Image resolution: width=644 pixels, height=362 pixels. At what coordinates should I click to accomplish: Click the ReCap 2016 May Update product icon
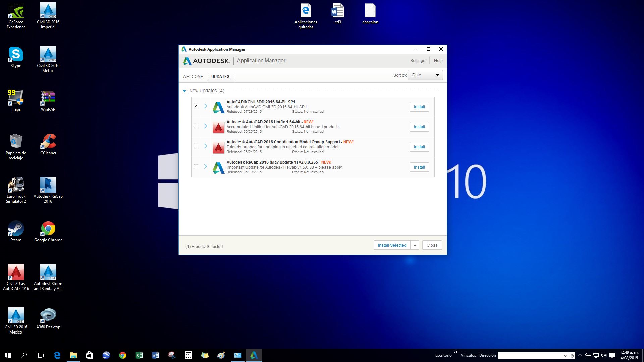point(218,167)
